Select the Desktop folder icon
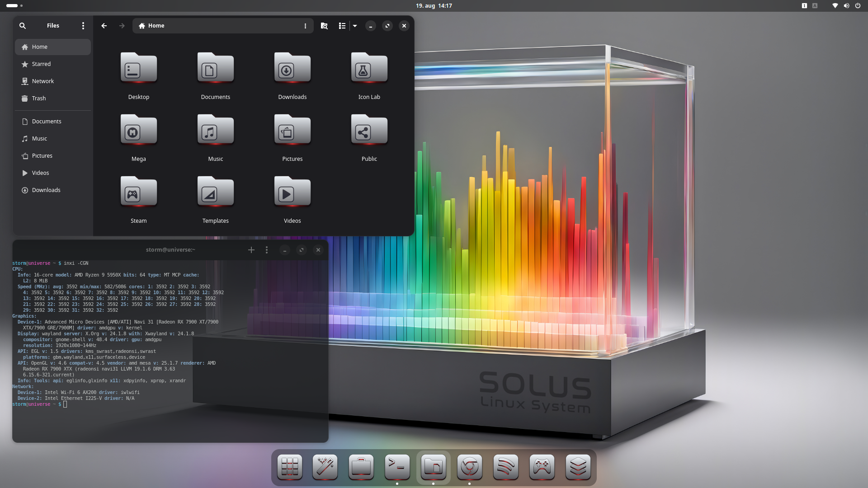 click(139, 68)
